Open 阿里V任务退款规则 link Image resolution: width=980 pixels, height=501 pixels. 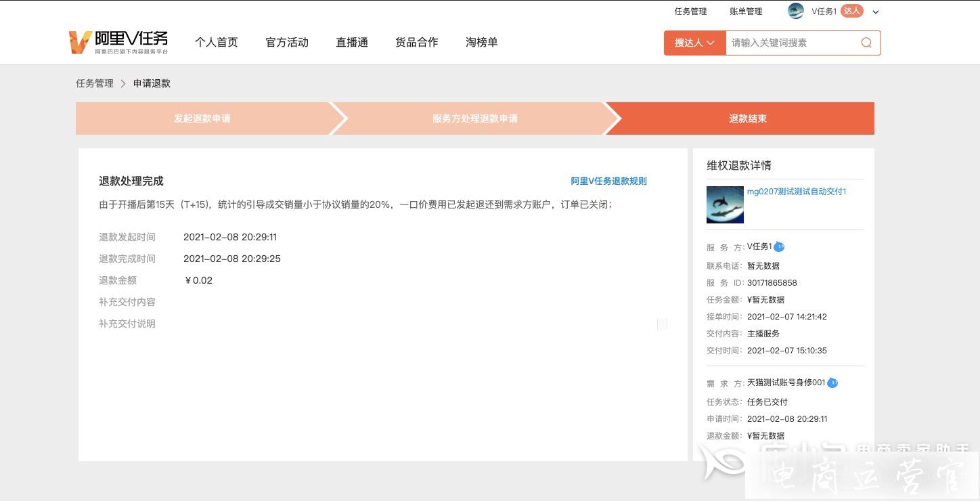coord(608,181)
